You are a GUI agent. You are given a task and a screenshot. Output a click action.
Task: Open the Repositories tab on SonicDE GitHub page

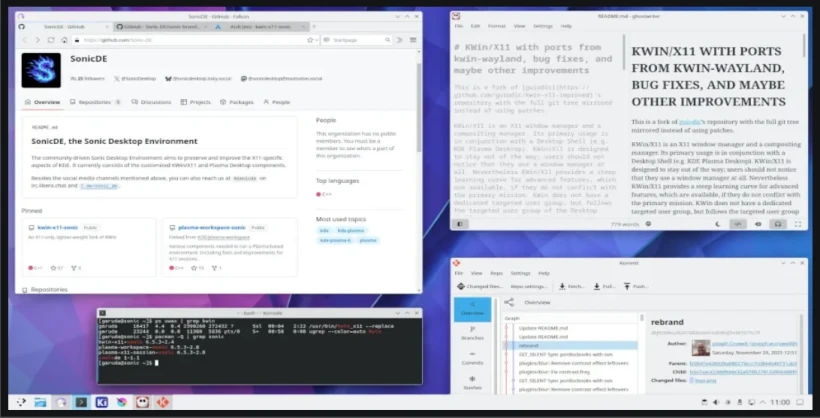[95, 102]
